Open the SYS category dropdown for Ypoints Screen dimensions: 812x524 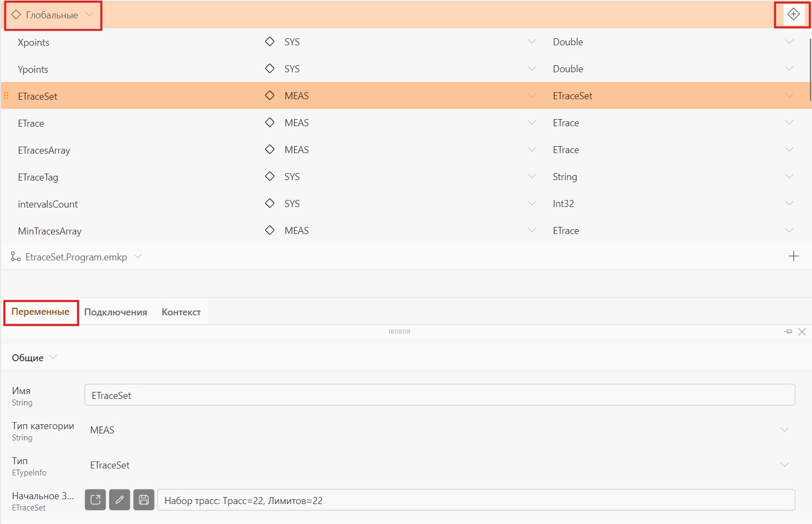[532, 68]
